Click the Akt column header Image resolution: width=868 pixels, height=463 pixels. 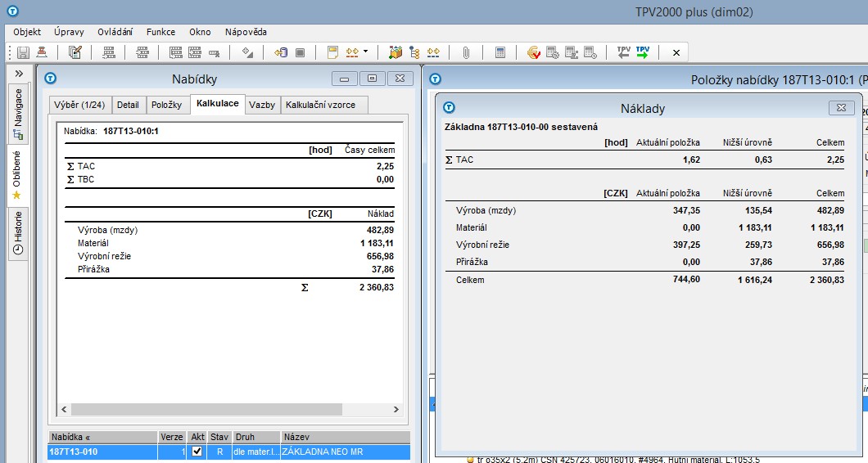pyautogui.click(x=197, y=437)
